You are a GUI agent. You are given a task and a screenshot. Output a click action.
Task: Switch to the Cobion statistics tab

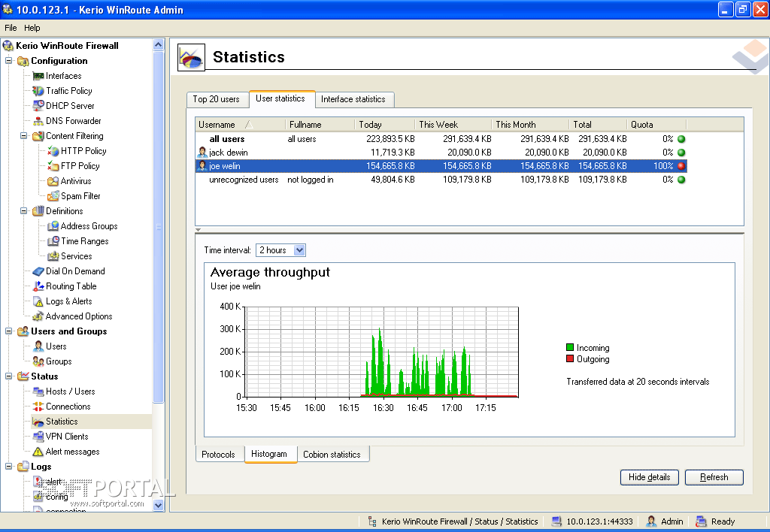(x=332, y=455)
